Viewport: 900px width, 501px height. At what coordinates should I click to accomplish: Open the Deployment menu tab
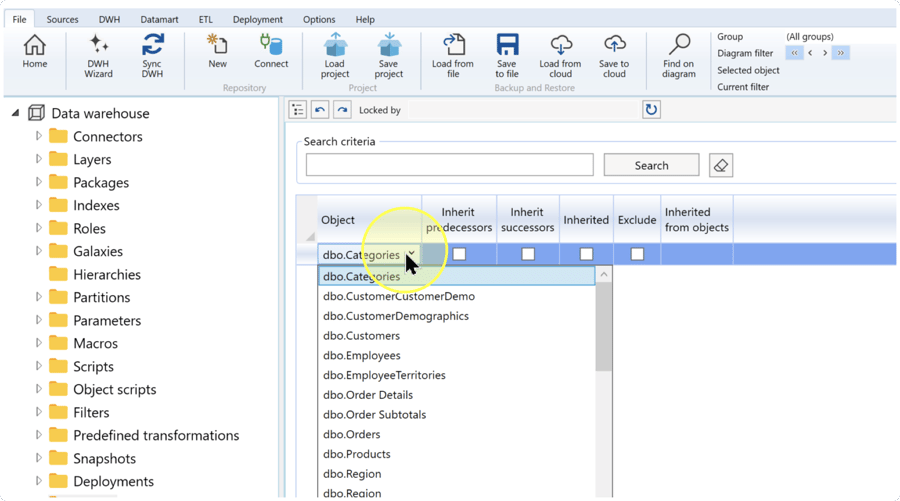[258, 19]
